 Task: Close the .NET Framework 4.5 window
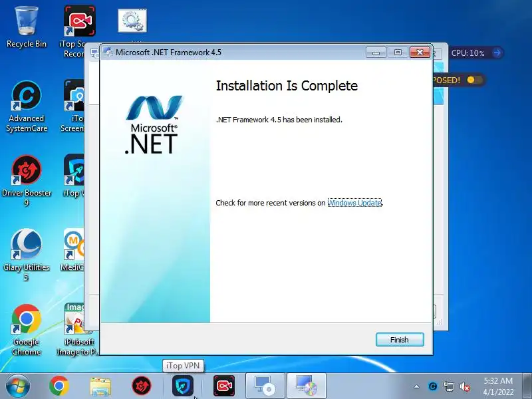coord(420,53)
